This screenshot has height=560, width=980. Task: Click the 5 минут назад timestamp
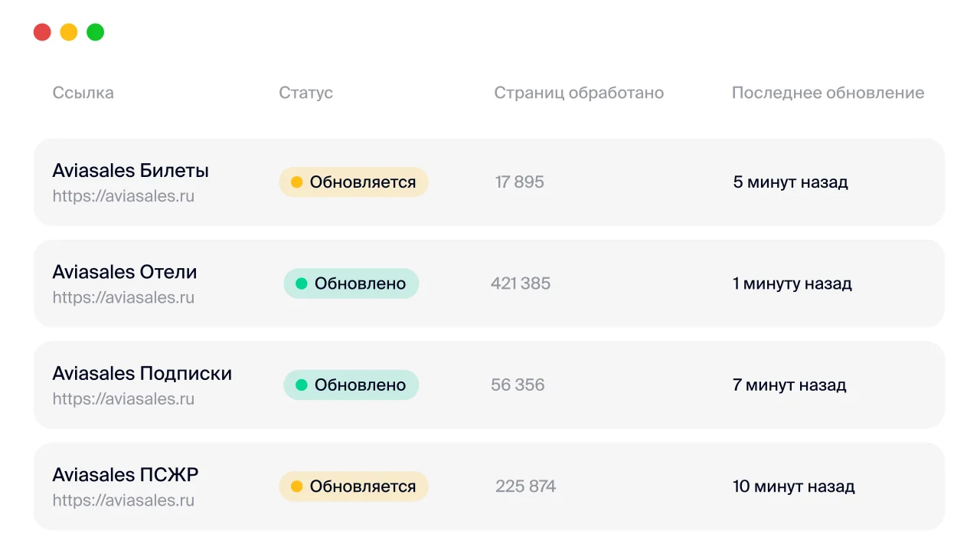point(790,182)
